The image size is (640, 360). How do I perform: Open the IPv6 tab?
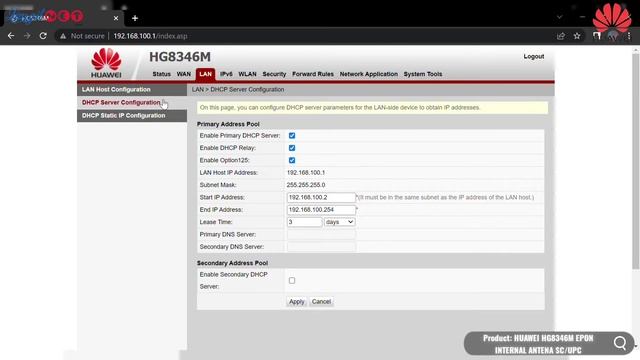(x=226, y=74)
